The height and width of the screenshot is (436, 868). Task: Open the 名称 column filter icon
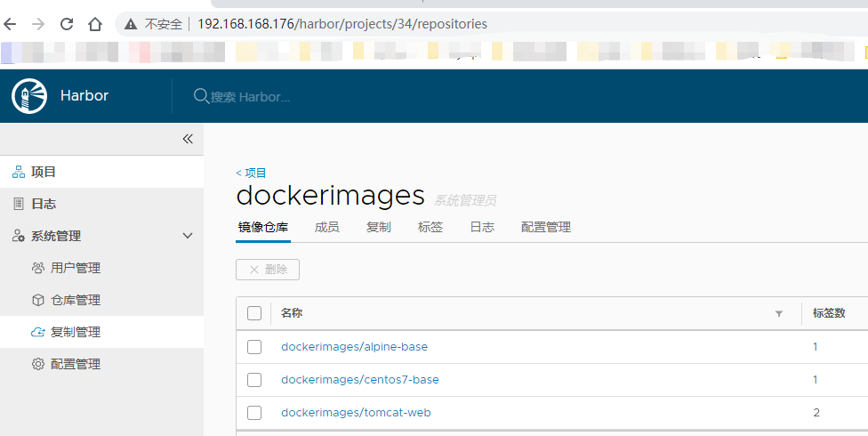coord(779,313)
